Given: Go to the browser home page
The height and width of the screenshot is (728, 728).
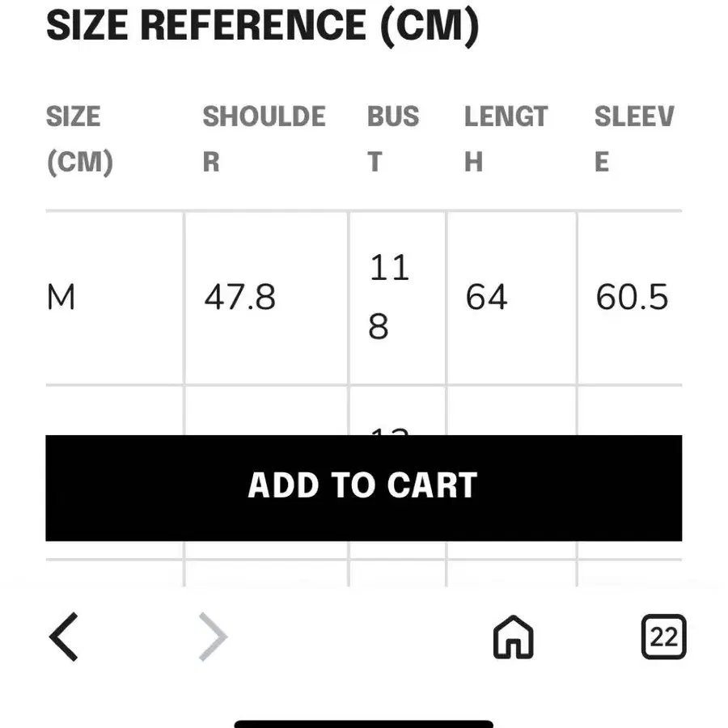Looking at the screenshot, I should (514, 637).
